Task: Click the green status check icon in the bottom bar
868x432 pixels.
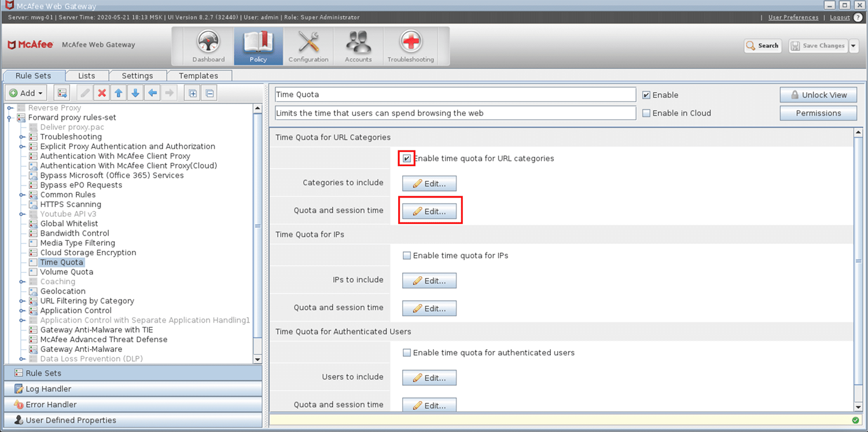Action: (855, 420)
